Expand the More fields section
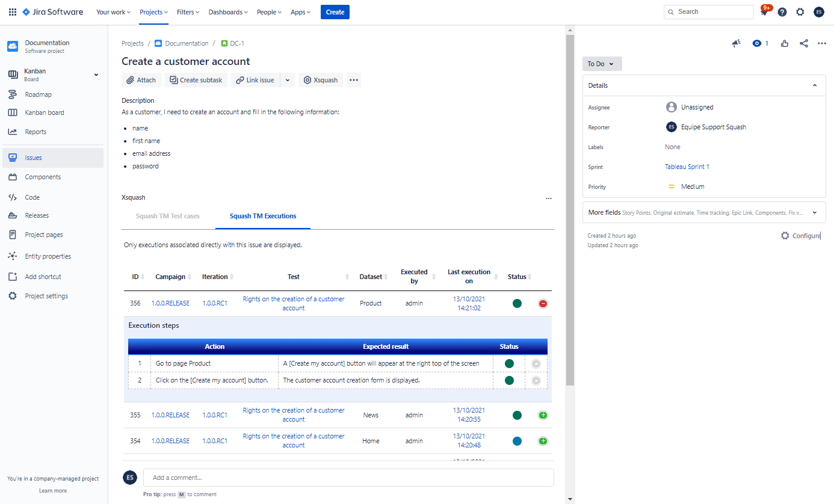Image resolution: width=834 pixels, height=504 pixels. coord(815,212)
